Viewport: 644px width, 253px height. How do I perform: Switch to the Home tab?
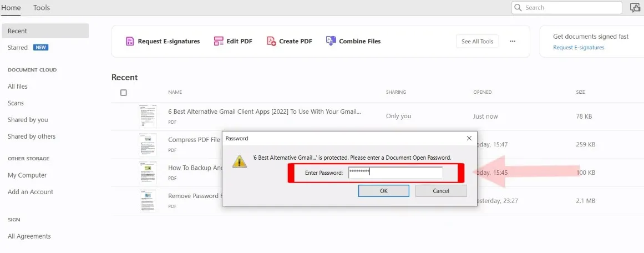tap(11, 8)
